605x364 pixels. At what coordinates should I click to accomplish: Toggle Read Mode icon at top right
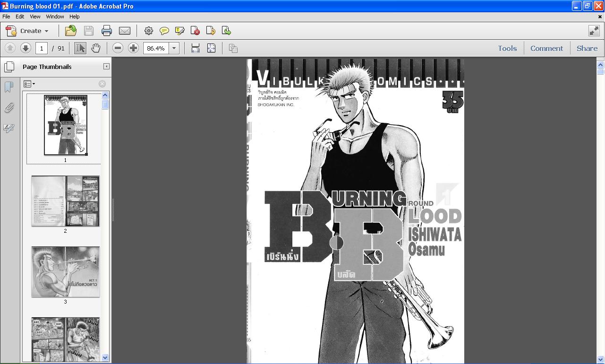(594, 31)
